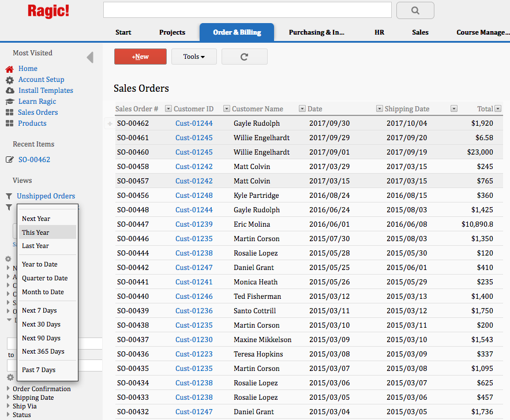Open the Account Setup link
This screenshot has width=510, height=420.
(x=42, y=80)
